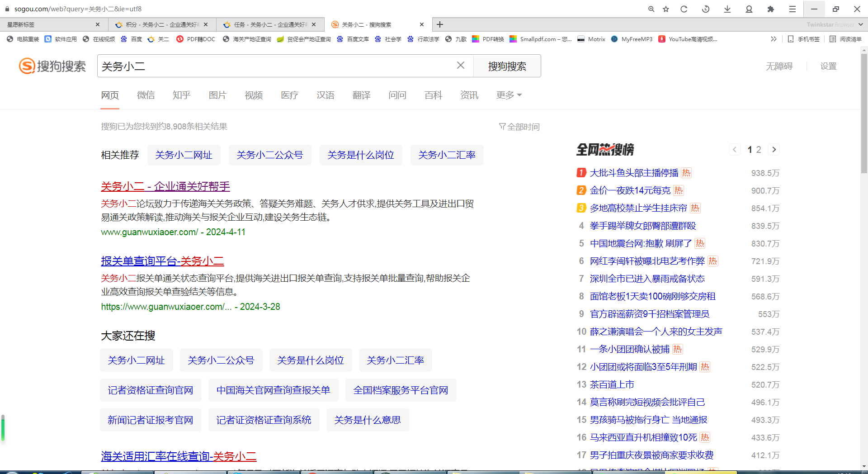The width and height of the screenshot is (868, 474).
Task: Switch to the 翻译 search tab
Action: coord(362,95)
